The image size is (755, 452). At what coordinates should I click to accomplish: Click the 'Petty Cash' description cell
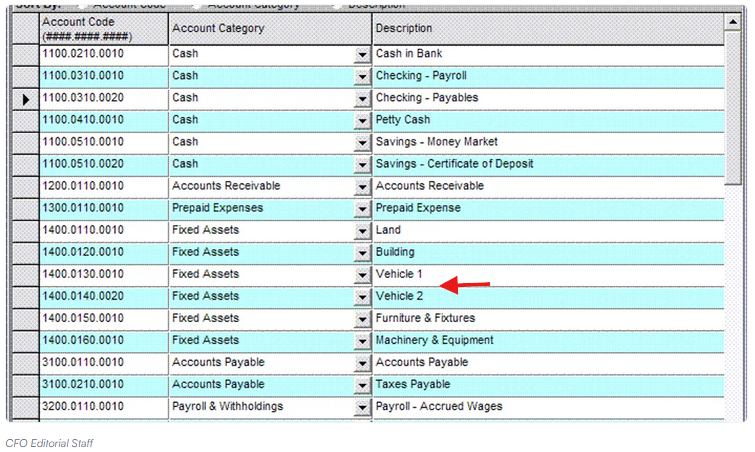548,121
